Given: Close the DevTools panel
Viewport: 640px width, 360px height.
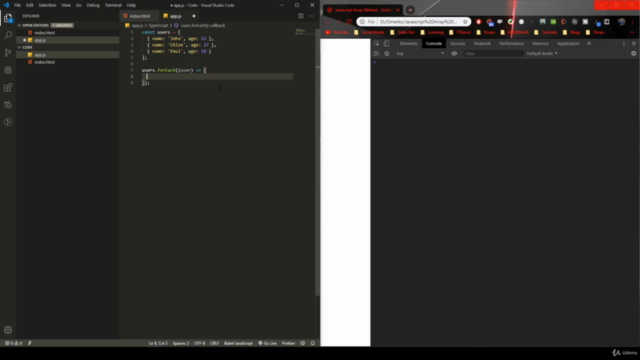Looking at the screenshot, I should [633, 43].
